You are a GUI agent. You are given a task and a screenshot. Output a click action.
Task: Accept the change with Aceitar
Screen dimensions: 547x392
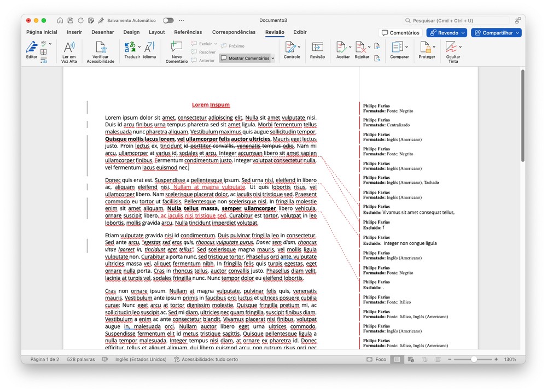341,49
